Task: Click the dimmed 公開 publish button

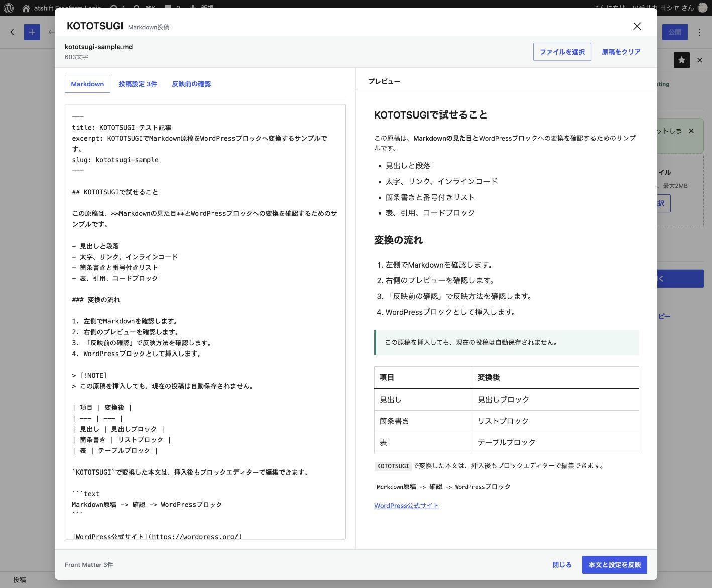Action: [x=675, y=32]
